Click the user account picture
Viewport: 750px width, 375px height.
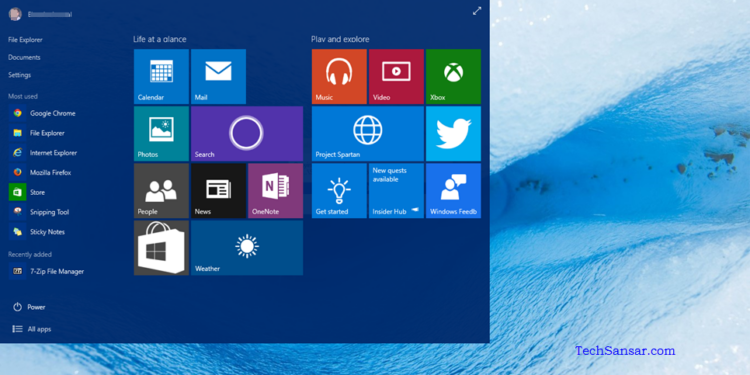15,14
